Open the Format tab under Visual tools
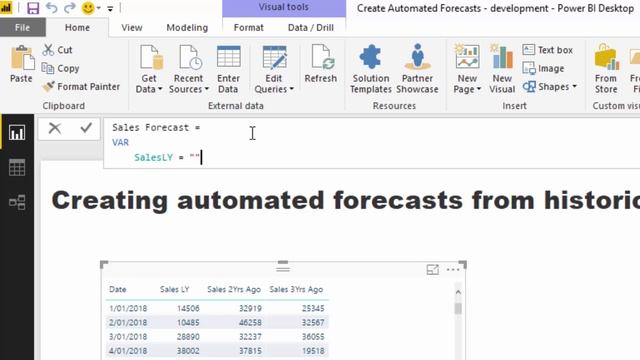640x360 pixels. [x=249, y=28]
